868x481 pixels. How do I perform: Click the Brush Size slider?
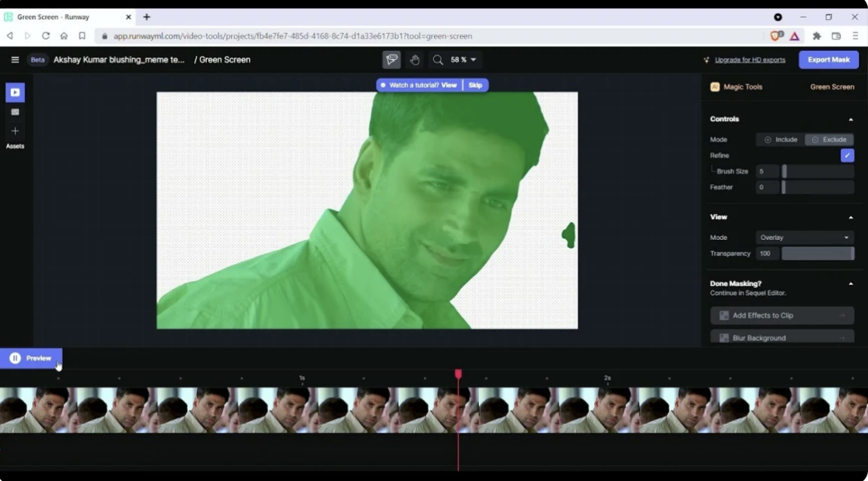tap(817, 171)
